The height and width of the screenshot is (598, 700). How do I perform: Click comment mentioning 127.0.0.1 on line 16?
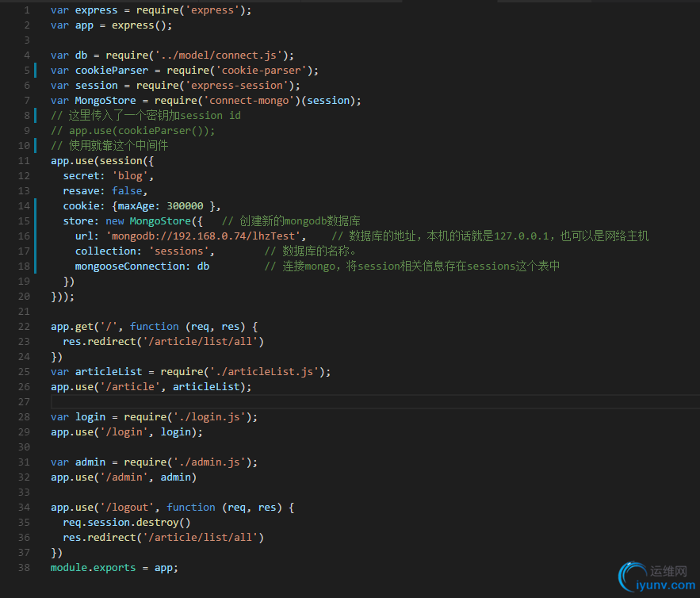[x=490, y=236]
